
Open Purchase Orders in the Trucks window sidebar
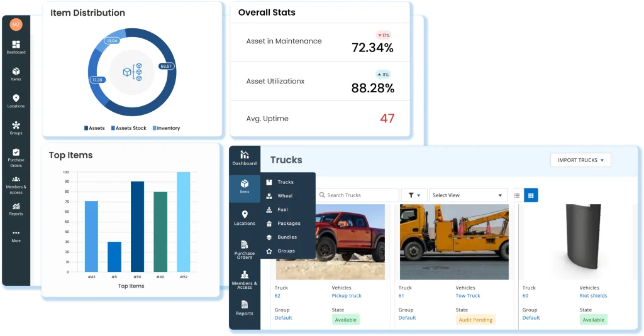pyautogui.click(x=245, y=250)
